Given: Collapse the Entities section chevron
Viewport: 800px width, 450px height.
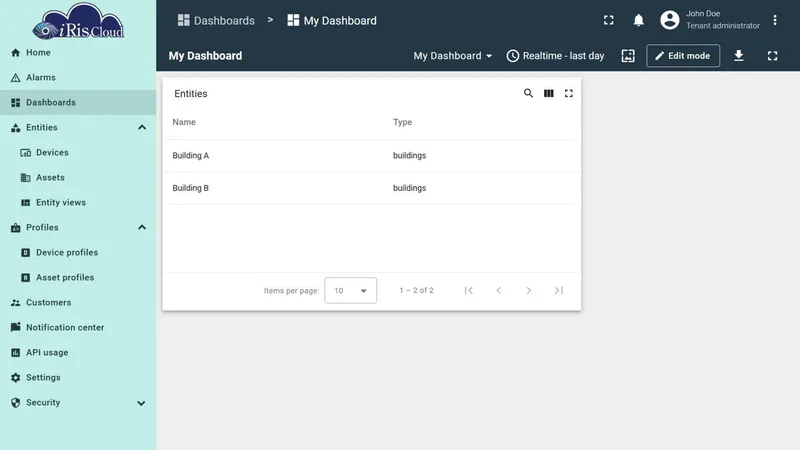Looking at the screenshot, I should click(142, 128).
